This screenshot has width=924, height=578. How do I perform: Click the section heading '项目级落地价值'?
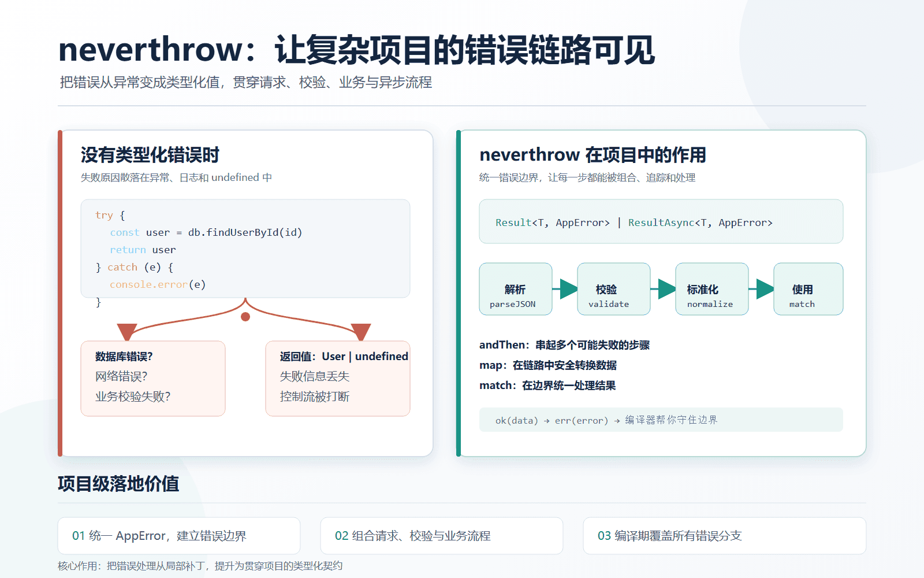point(118,484)
